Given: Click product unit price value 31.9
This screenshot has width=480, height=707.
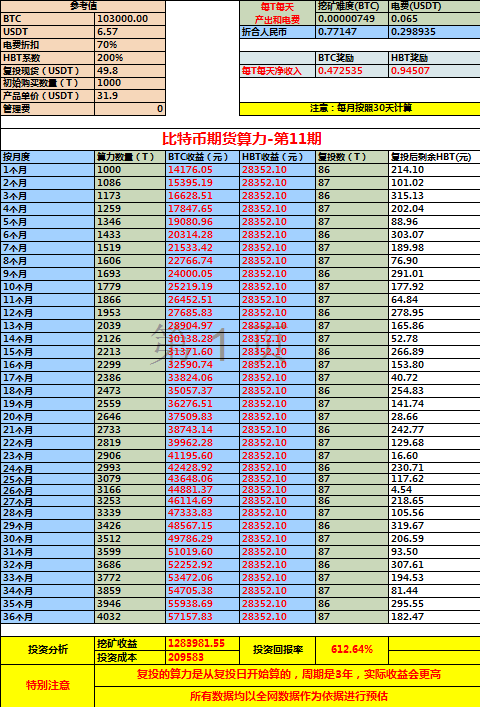Looking at the screenshot, I should 130,96.
